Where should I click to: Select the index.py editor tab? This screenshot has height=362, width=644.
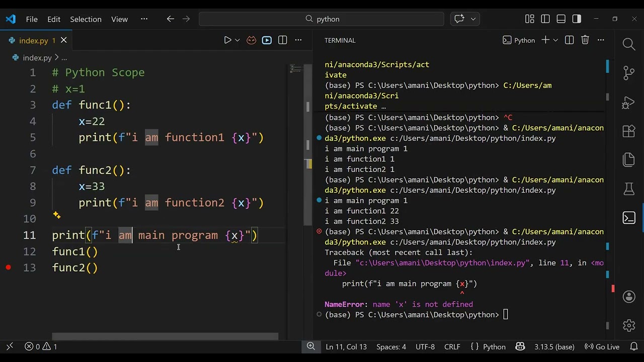(x=34, y=40)
